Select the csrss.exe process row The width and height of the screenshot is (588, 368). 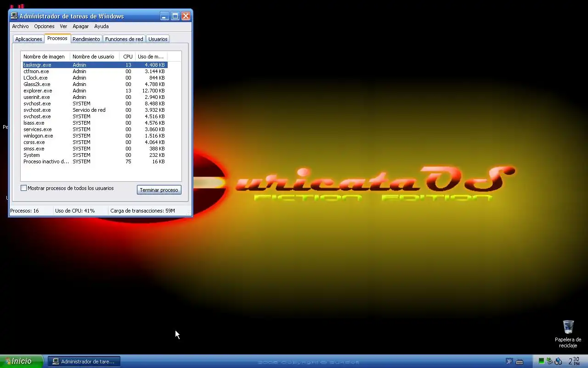[95, 142]
